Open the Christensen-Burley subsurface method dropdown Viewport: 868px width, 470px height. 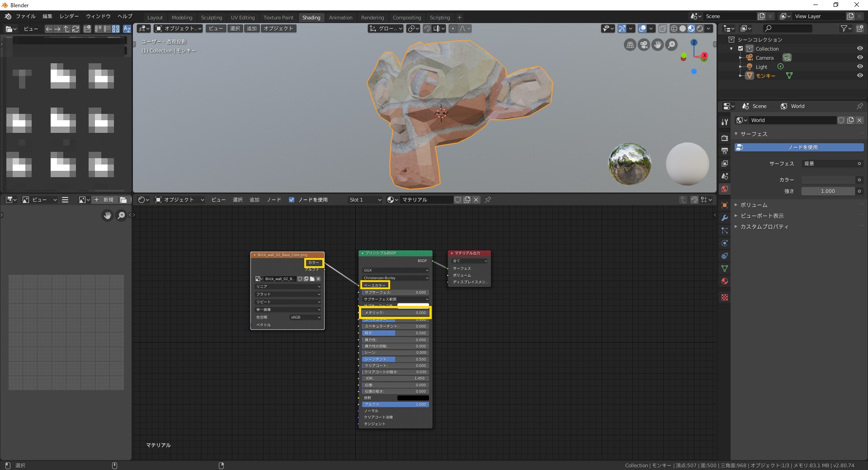(396, 278)
